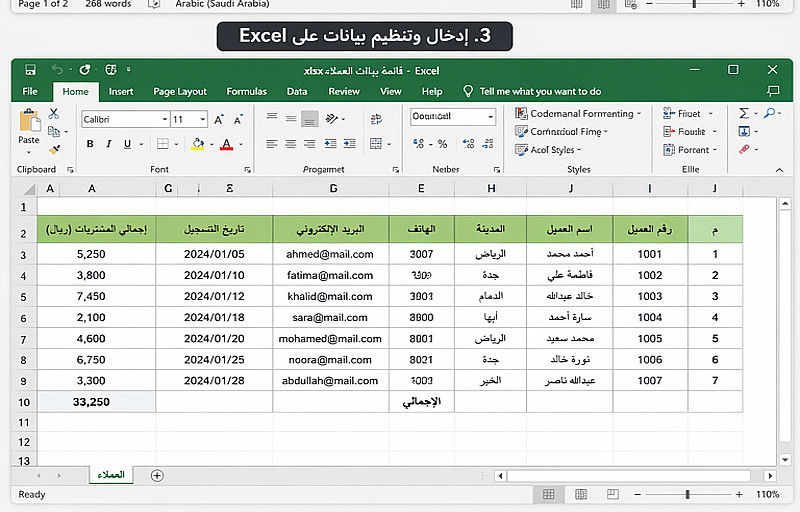Click the Cut scissors icon

tap(54, 113)
